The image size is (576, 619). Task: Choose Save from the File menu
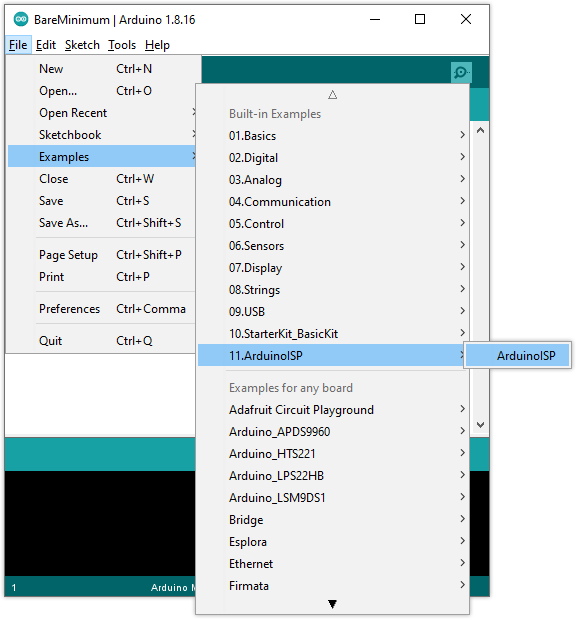point(102,201)
